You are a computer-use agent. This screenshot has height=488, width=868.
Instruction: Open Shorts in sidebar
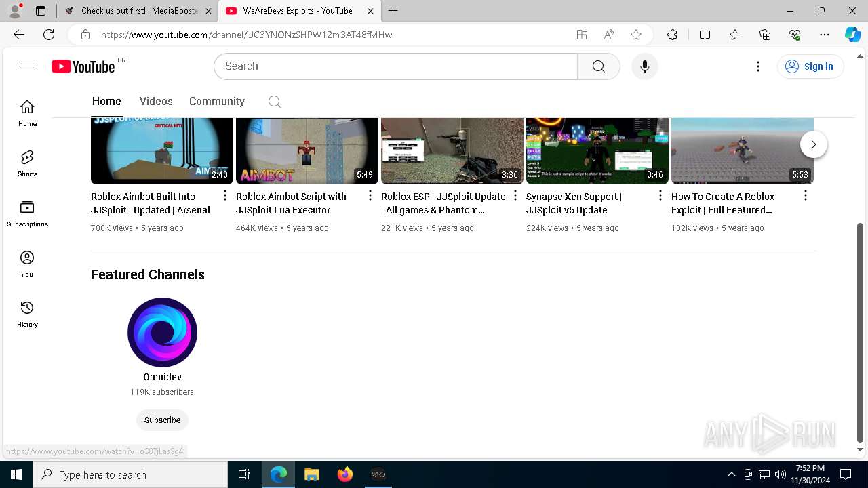click(27, 163)
